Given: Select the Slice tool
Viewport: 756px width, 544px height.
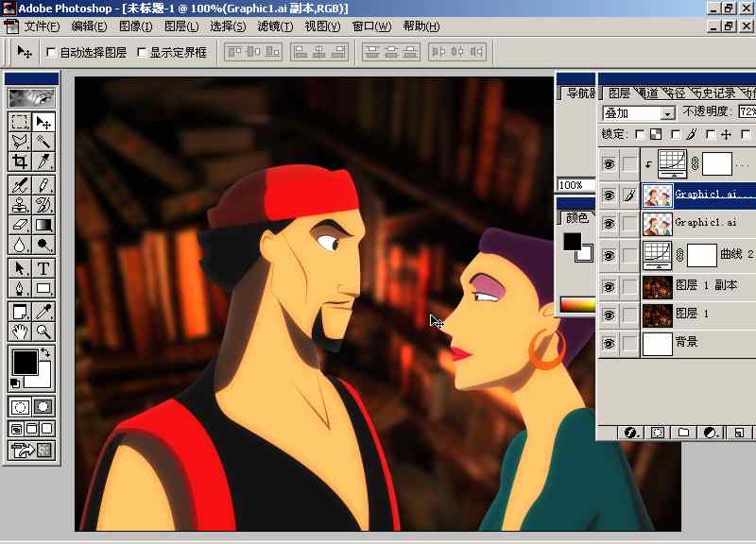Looking at the screenshot, I should (43, 161).
